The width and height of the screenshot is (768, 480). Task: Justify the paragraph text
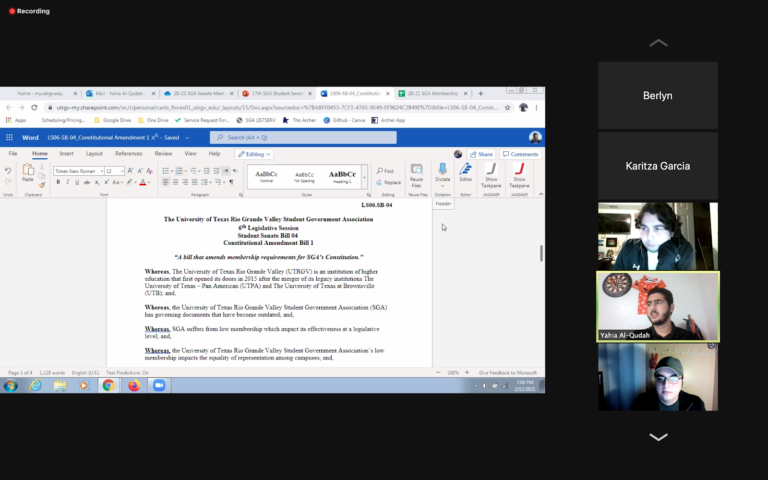pyautogui.click(x=194, y=182)
